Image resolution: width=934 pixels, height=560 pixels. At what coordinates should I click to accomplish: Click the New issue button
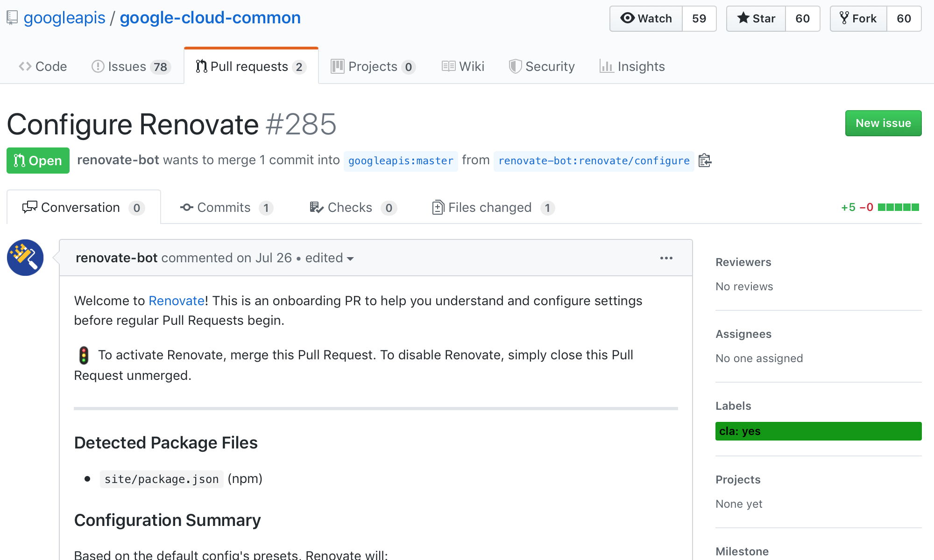(x=883, y=123)
